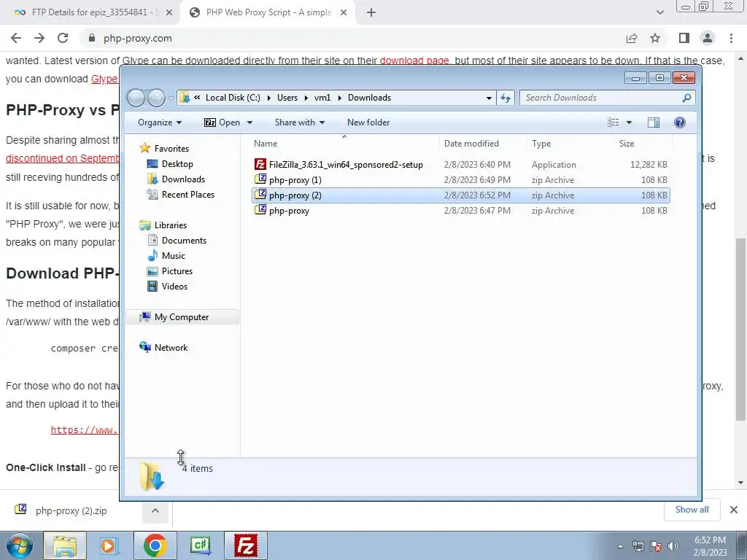Screen dimensions: 747x560
Task: Open Explorer help question mark icon
Action: coord(680,122)
